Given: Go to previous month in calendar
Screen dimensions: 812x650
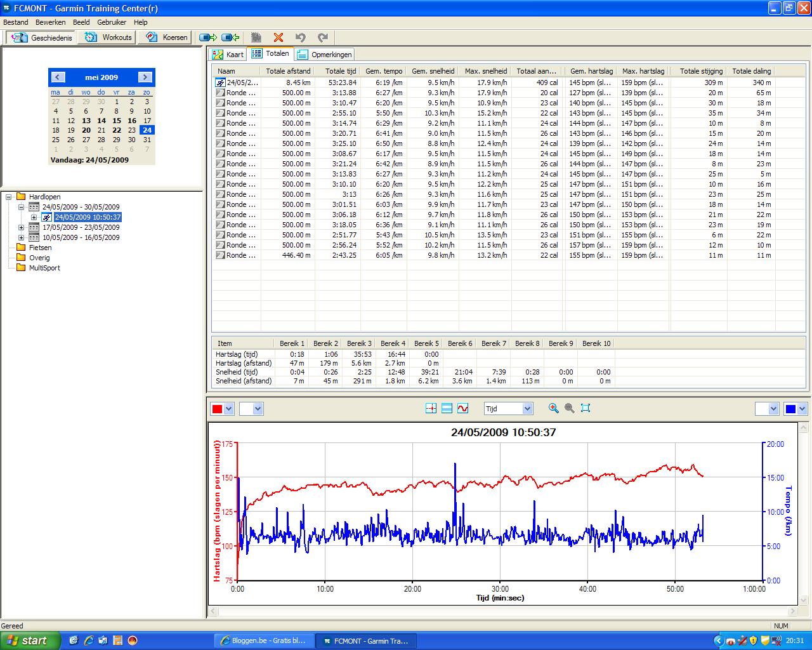Looking at the screenshot, I should click(x=58, y=77).
